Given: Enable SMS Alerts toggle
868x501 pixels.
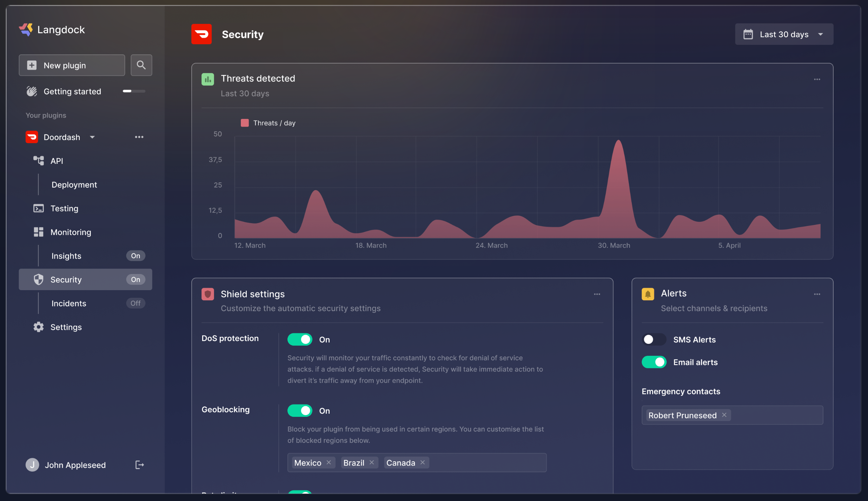Looking at the screenshot, I should (654, 339).
